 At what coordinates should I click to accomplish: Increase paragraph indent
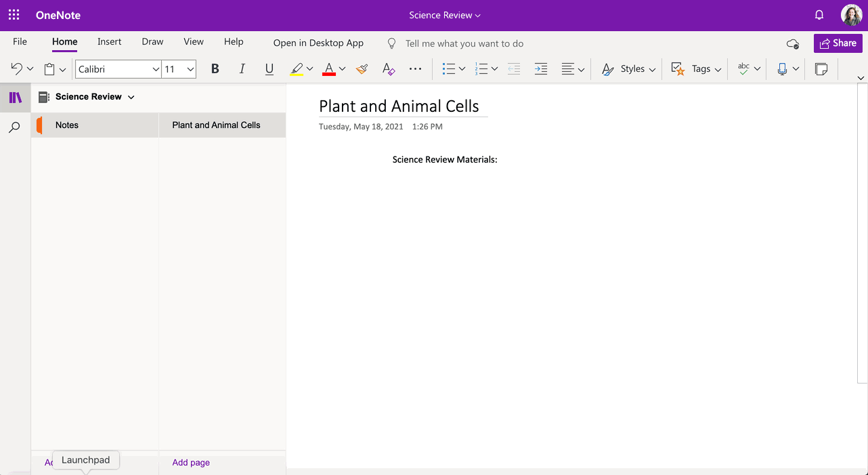pos(540,68)
